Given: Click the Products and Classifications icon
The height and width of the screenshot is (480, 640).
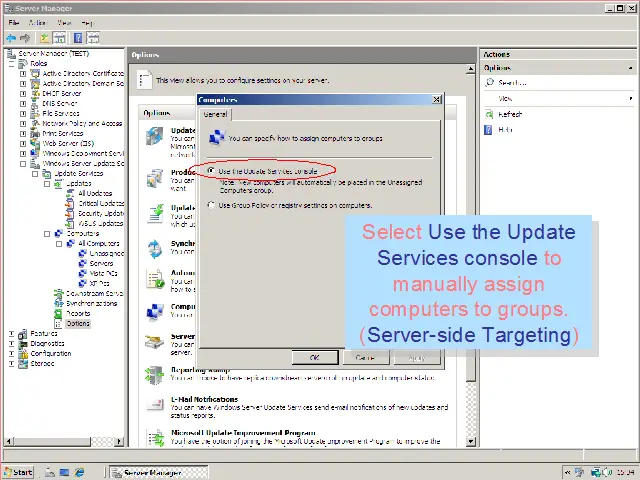Looking at the screenshot, I should (x=155, y=178).
